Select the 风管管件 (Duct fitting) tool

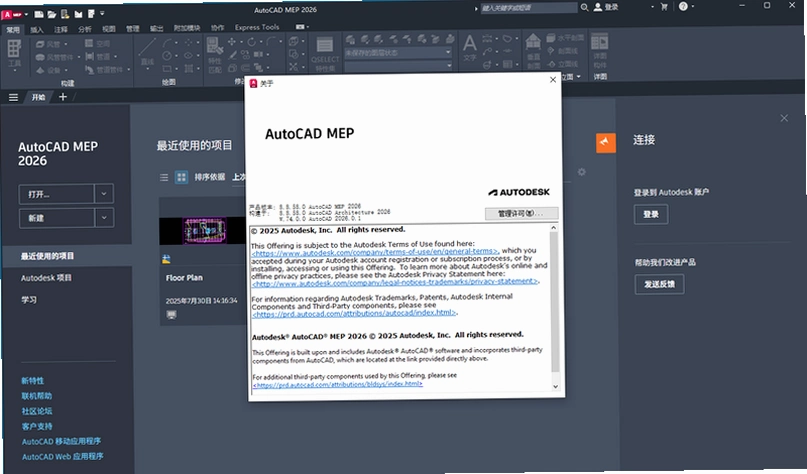tap(55, 57)
